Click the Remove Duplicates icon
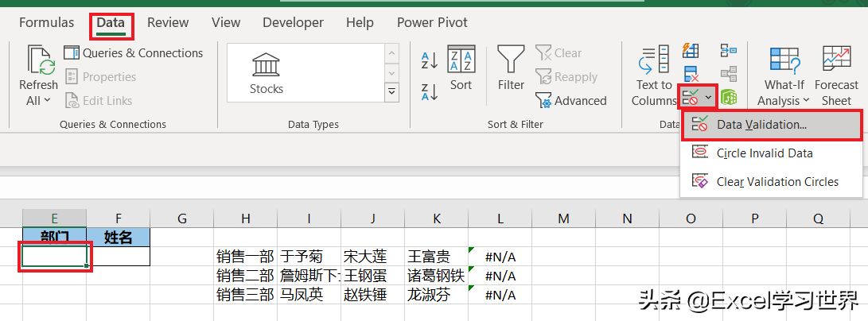The image size is (868, 321). [691, 75]
